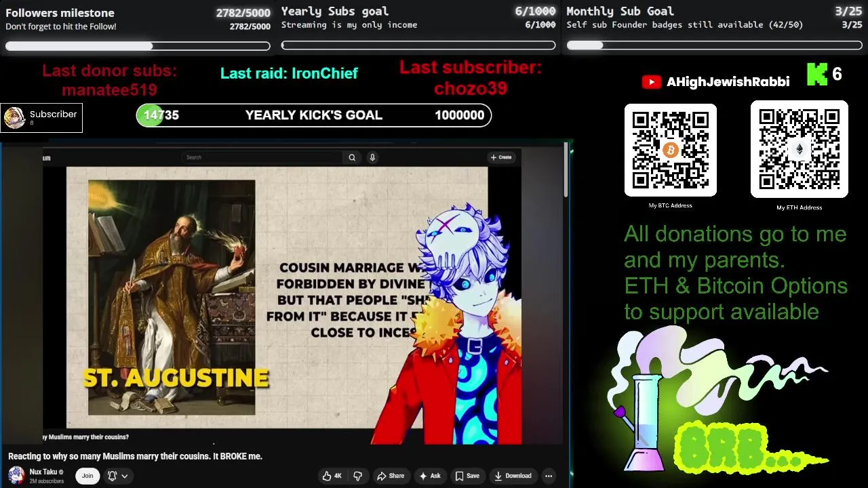Click the 'AHighJewishRabbi' channel name text
The height and width of the screenshot is (488, 868).
pos(728,82)
